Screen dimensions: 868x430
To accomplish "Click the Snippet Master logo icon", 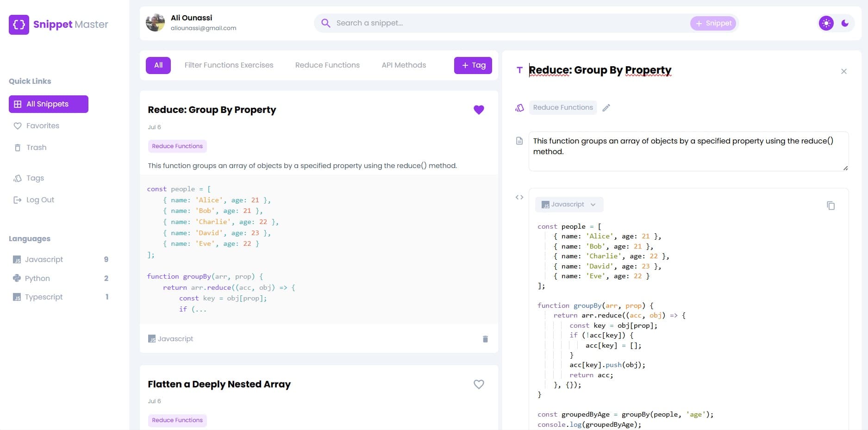I will (19, 25).
